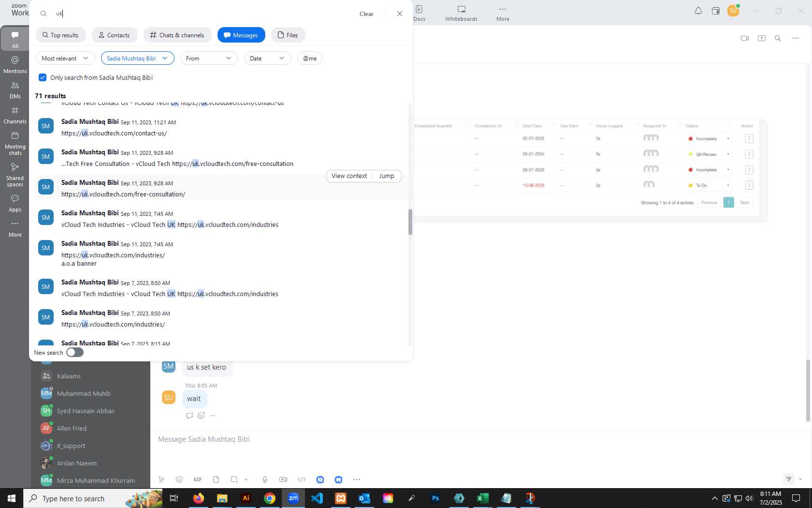Record a video message in composer

coord(283,479)
